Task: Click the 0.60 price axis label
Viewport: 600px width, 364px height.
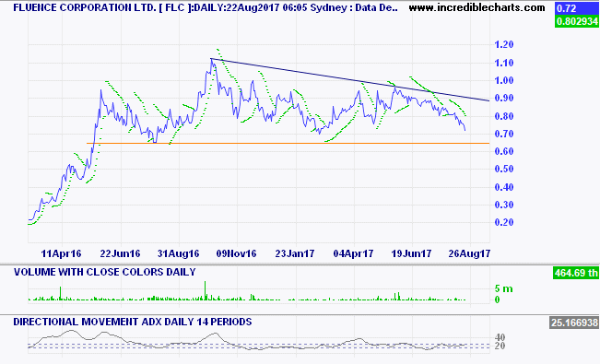Action: (503, 151)
